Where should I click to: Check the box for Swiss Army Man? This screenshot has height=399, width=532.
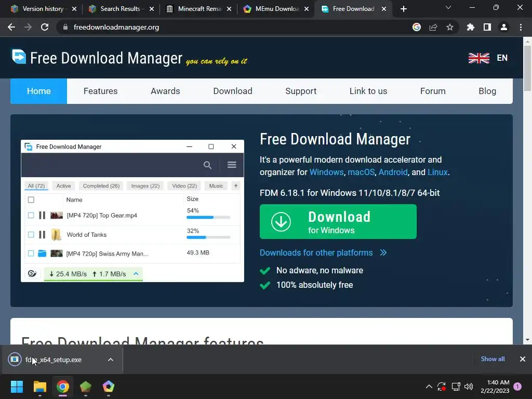31,254
